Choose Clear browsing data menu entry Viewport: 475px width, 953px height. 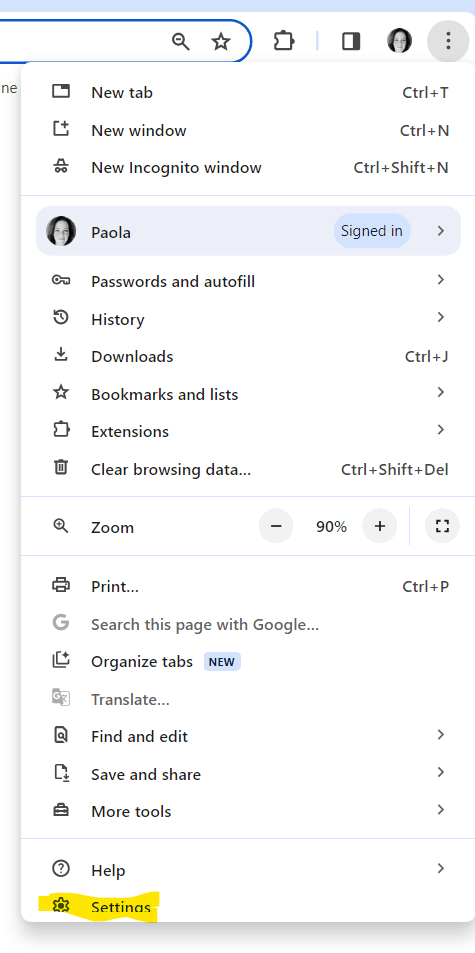coord(248,469)
